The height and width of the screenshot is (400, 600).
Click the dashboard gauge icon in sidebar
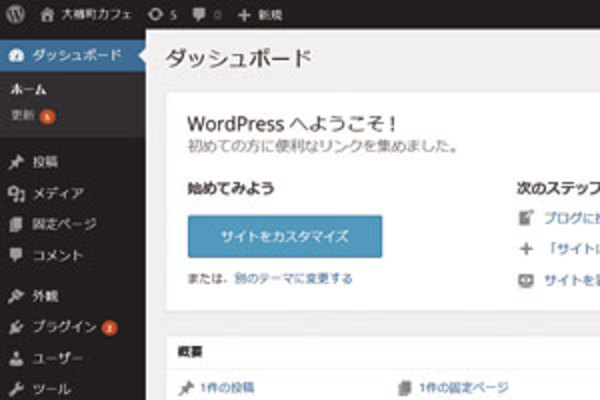(x=16, y=56)
